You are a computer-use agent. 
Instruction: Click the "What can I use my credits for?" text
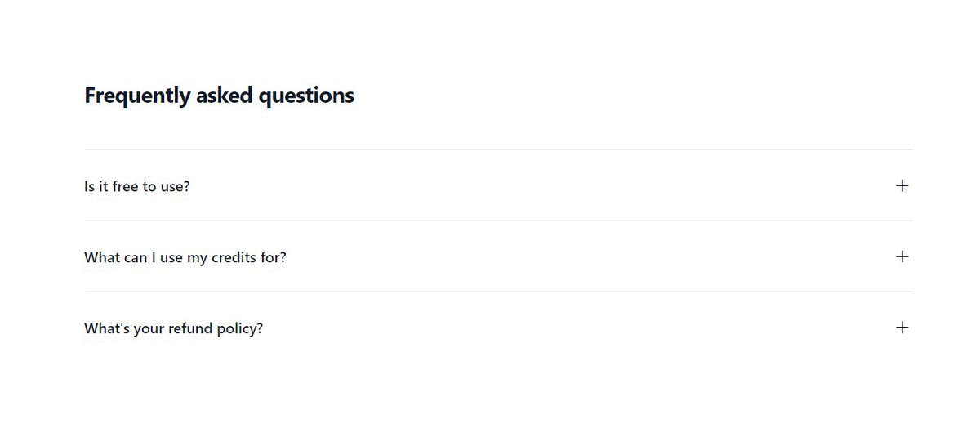185,257
